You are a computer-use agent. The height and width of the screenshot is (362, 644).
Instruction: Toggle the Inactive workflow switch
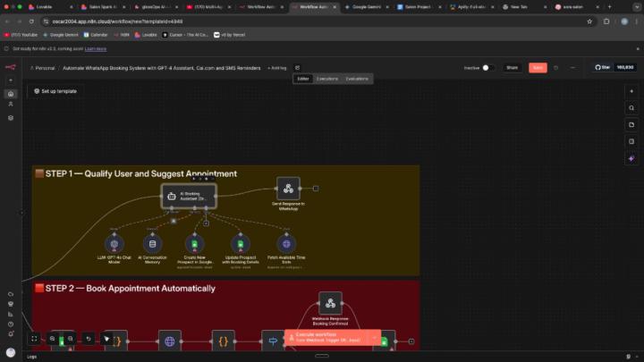click(487, 67)
